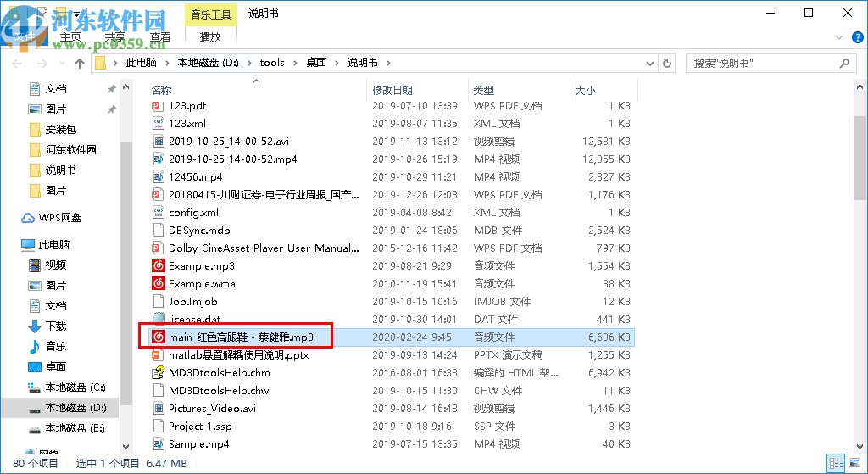The image size is (868, 474).
Task: Open 河东软件园 folder in sidebar
Action: 63,149
